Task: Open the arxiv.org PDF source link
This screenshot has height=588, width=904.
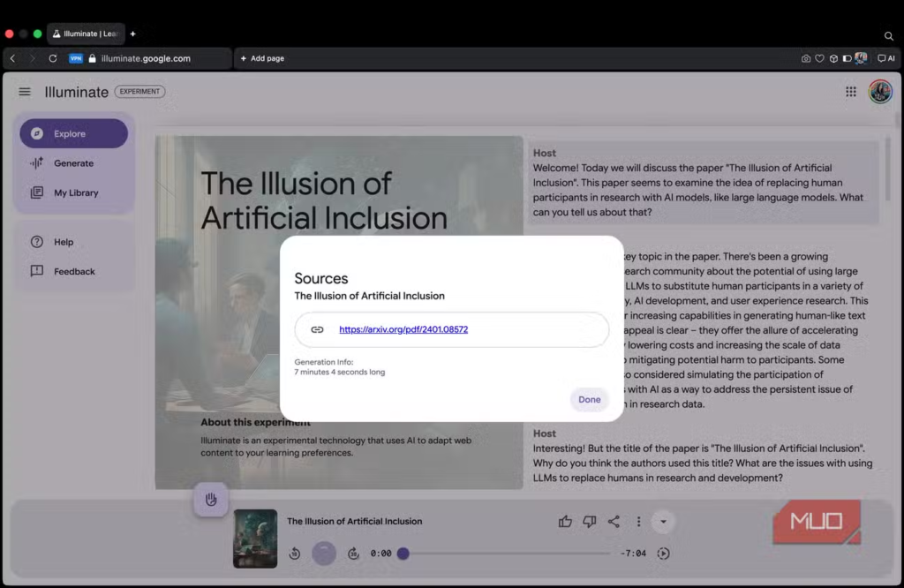Action: pos(403,329)
